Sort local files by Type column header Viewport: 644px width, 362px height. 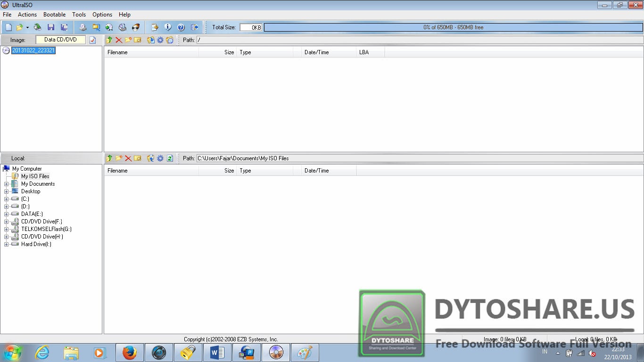(x=264, y=171)
